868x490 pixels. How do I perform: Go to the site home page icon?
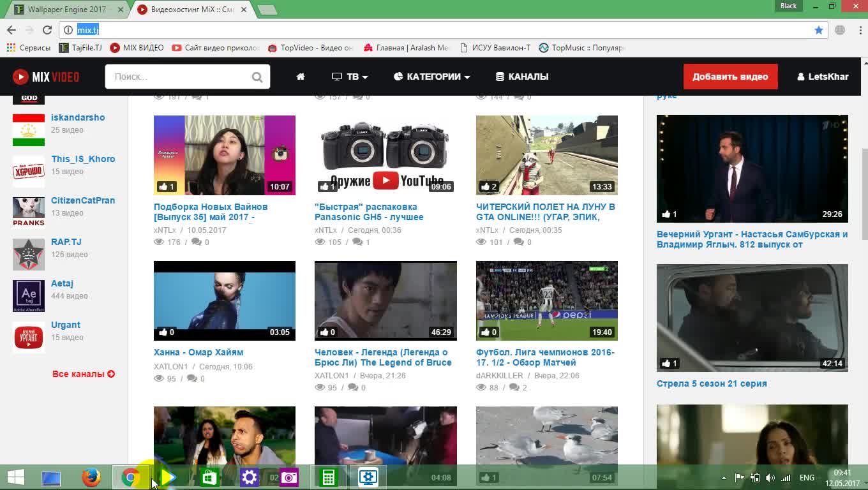pyautogui.click(x=301, y=77)
